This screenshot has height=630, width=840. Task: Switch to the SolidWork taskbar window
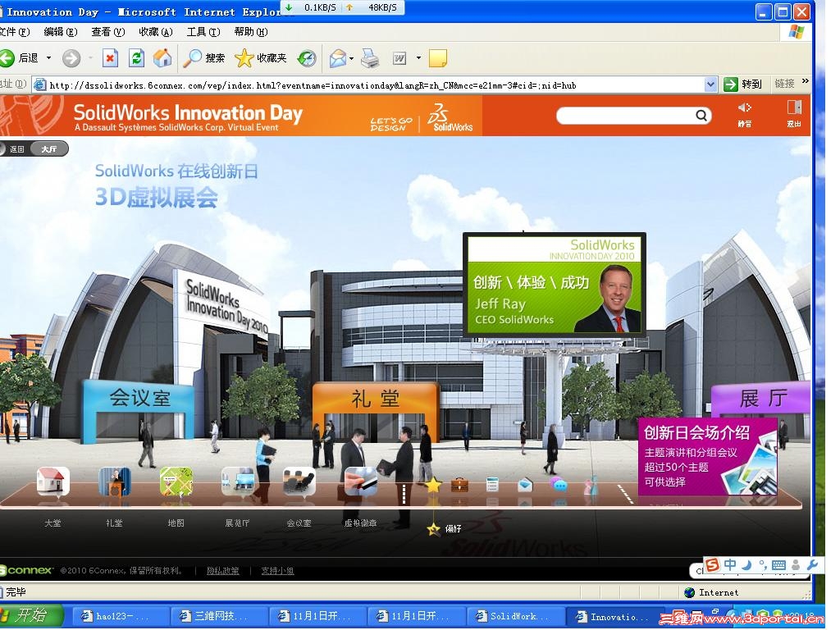515,617
